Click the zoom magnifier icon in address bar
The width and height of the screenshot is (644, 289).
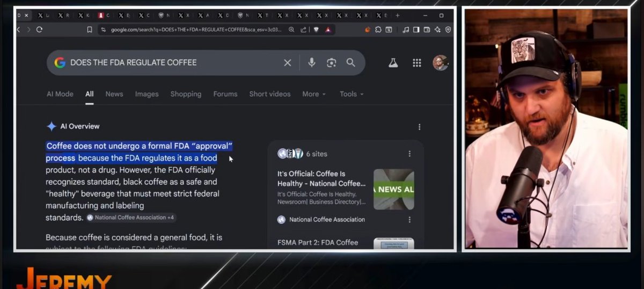click(291, 30)
